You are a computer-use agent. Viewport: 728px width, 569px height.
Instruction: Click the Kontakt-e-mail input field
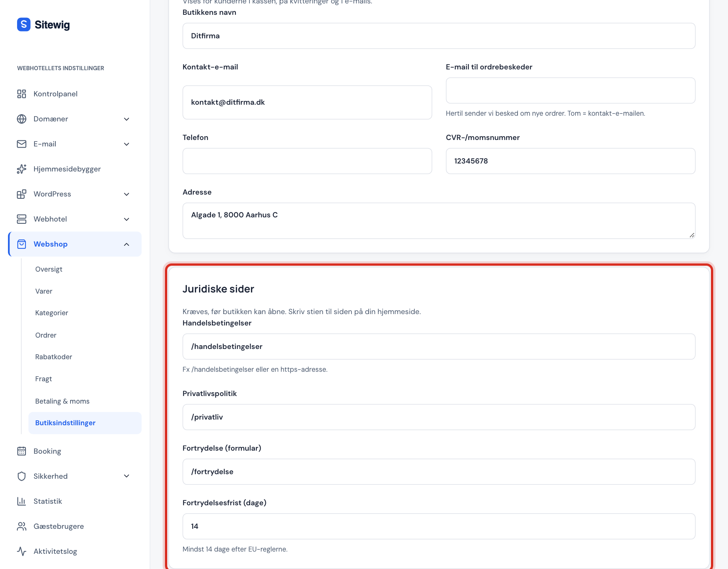307,102
